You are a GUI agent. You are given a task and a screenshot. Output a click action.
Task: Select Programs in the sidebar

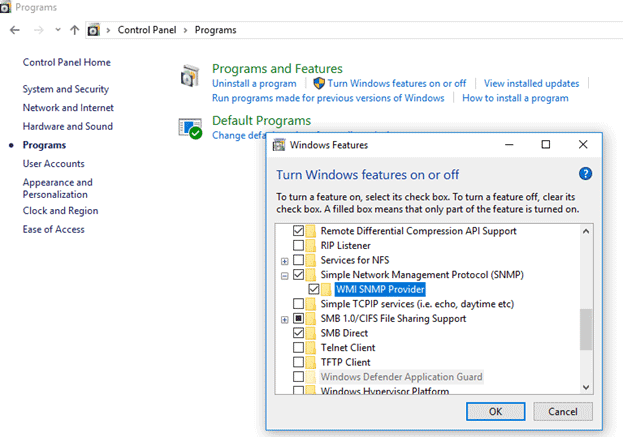[x=44, y=145]
